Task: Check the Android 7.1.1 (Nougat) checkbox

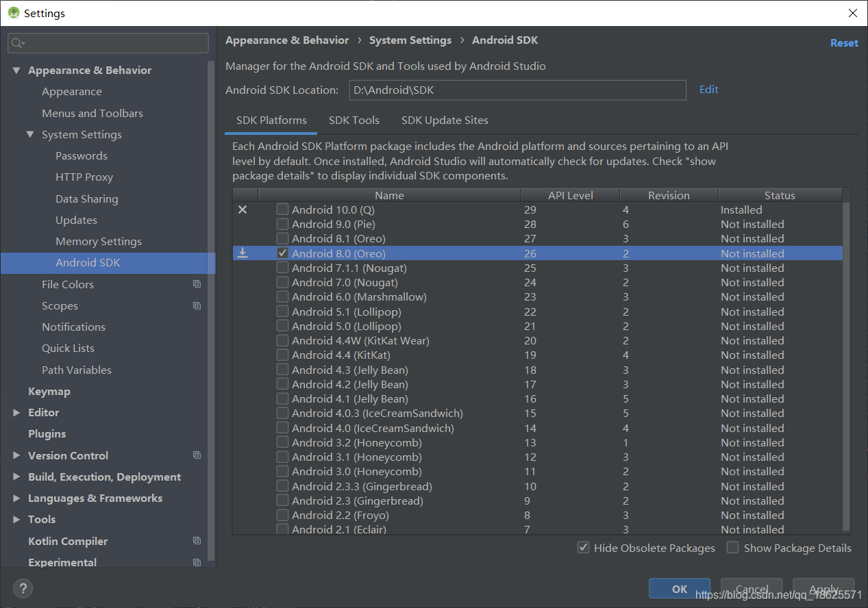Action: 282,268
